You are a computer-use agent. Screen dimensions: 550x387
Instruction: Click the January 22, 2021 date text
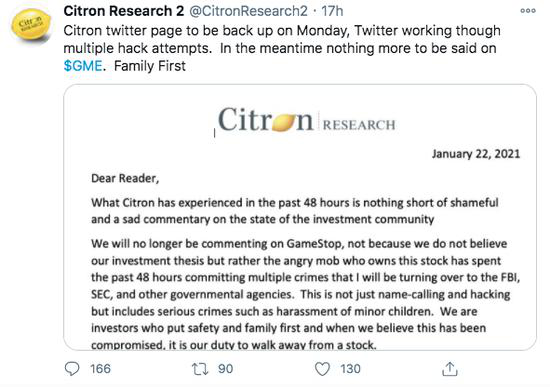click(476, 154)
